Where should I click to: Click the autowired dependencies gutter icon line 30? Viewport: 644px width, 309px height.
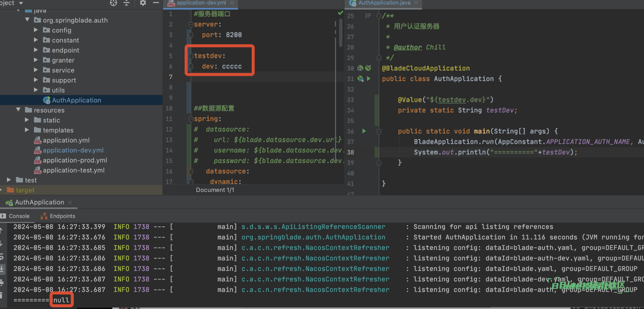(x=368, y=68)
